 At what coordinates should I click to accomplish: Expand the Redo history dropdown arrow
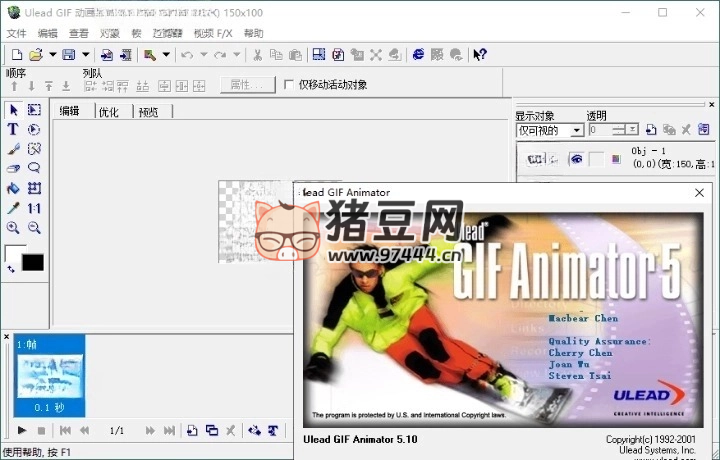coord(236,55)
